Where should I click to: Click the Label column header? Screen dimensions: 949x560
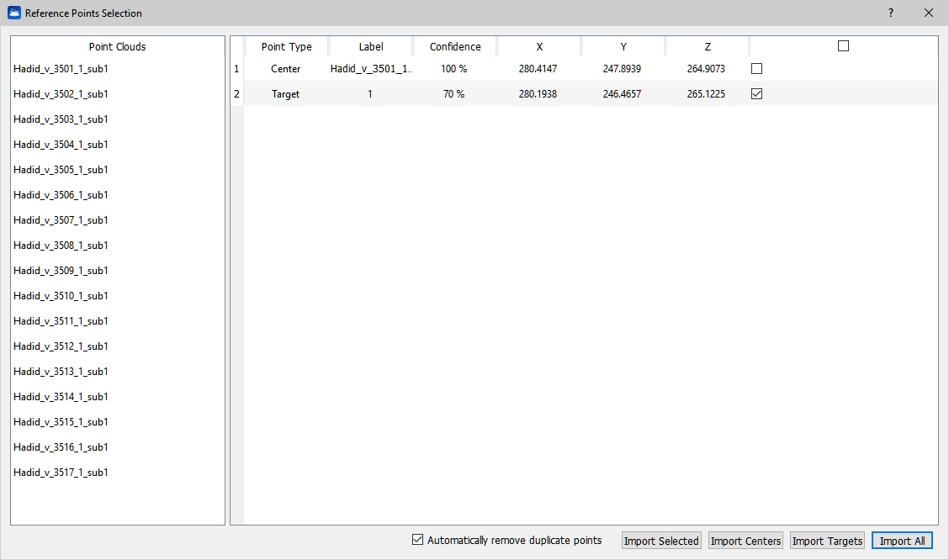[x=371, y=47]
